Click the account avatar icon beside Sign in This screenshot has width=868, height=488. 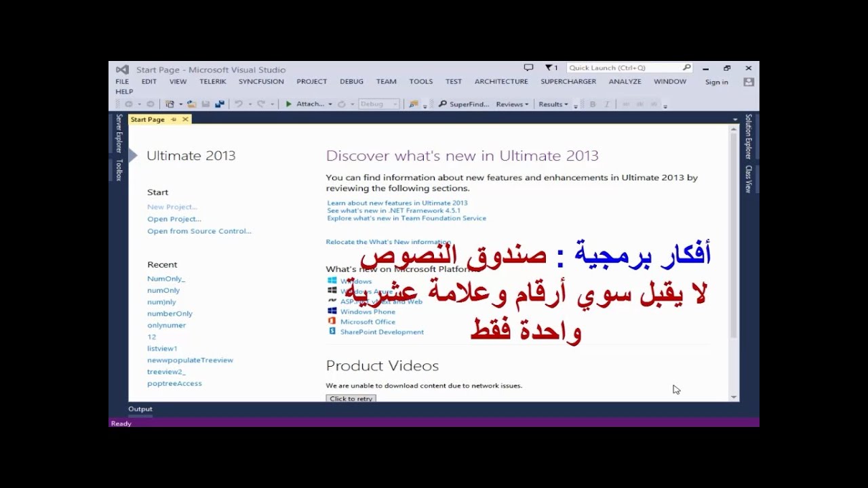point(749,82)
